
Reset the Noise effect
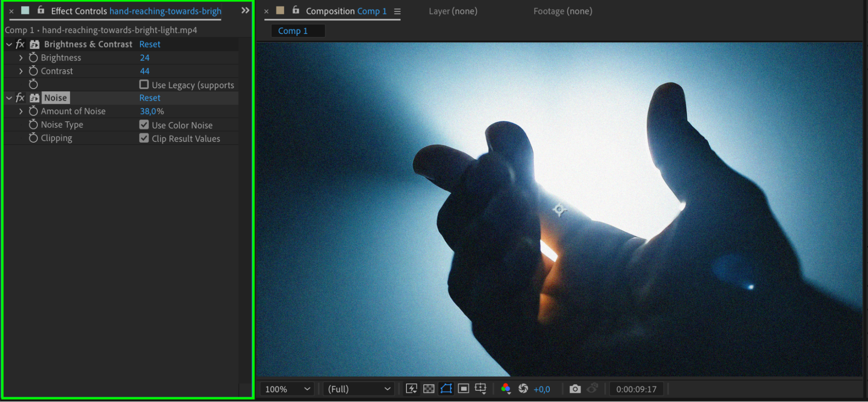[150, 98]
